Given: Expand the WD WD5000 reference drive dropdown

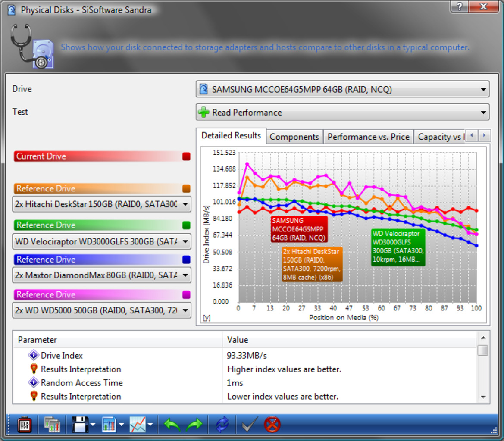Looking at the screenshot, I should point(102,310).
